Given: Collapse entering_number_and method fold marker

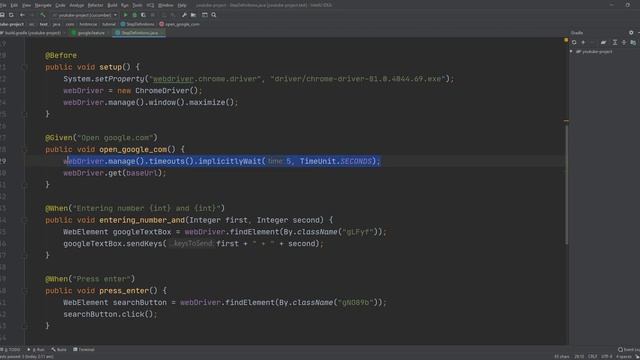Looking at the screenshot, I should coord(25,220).
